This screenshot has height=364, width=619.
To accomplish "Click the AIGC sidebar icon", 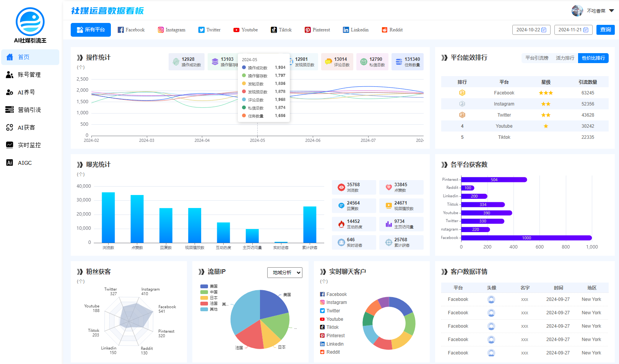I will [10, 162].
